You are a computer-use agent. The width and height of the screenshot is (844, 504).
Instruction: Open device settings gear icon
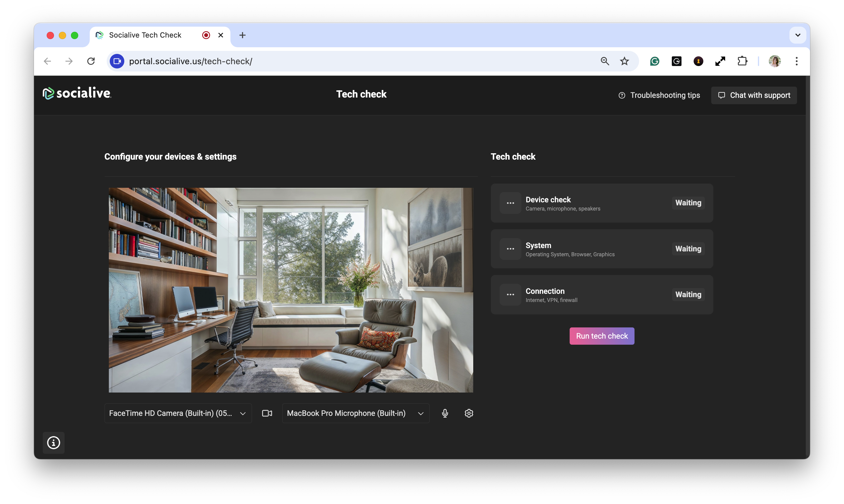tap(469, 413)
